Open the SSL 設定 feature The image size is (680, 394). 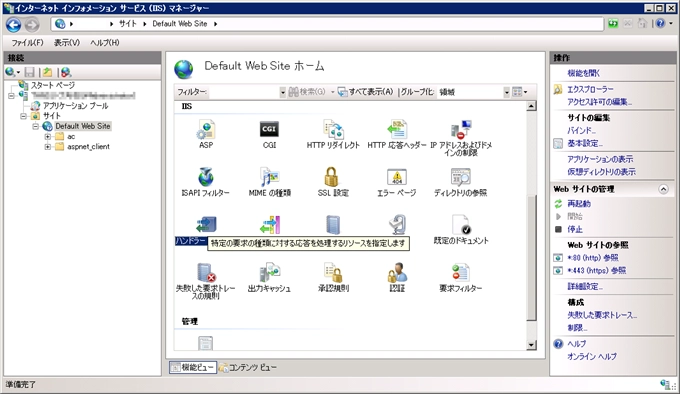click(x=333, y=182)
